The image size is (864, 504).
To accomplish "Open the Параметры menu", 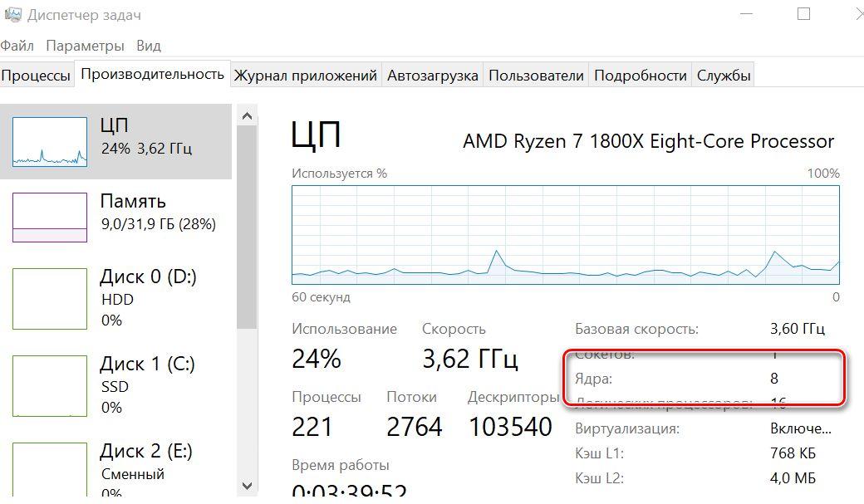I will point(85,46).
